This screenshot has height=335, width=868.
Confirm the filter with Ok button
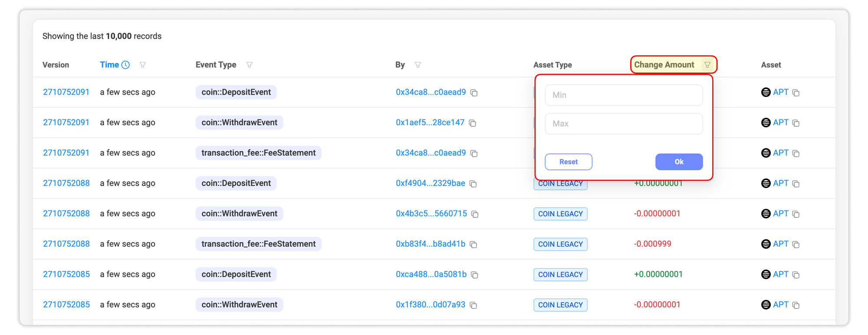click(x=678, y=162)
